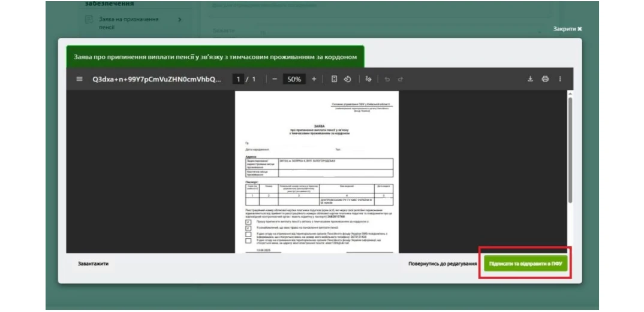This screenshot has width=644, height=312.
Task: Click the page number input box
Action: coord(238,79)
